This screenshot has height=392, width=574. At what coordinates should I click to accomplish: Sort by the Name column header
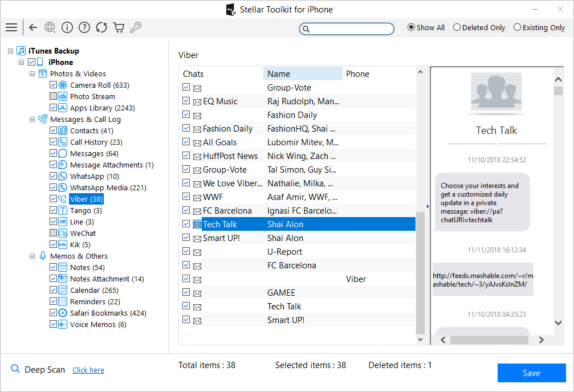[x=303, y=73]
